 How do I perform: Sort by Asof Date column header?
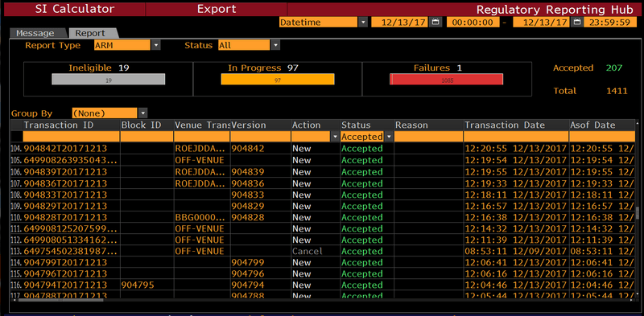pos(601,125)
